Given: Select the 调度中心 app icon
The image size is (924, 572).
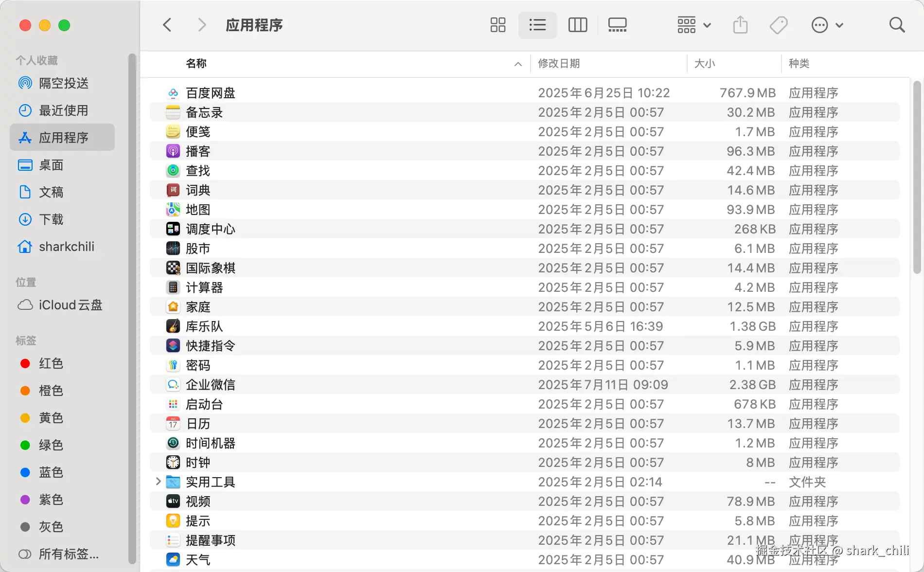Looking at the screenshot, I should tap(173, 229).
